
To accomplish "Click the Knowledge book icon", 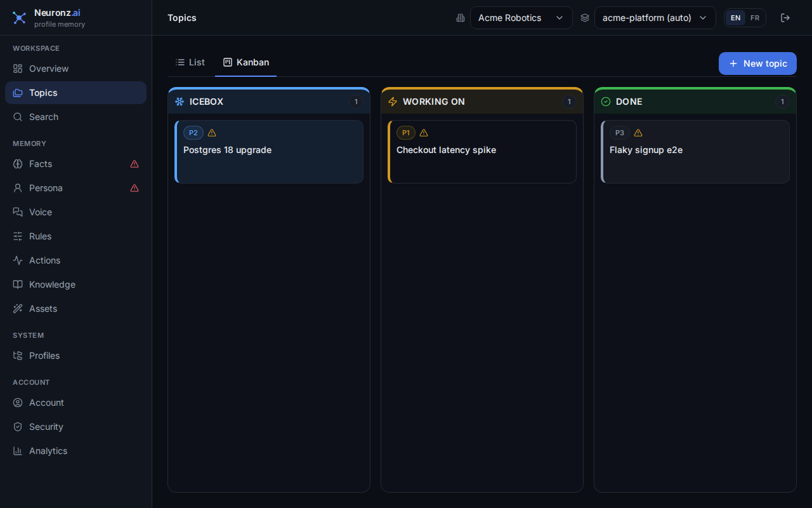I will 18,284.
